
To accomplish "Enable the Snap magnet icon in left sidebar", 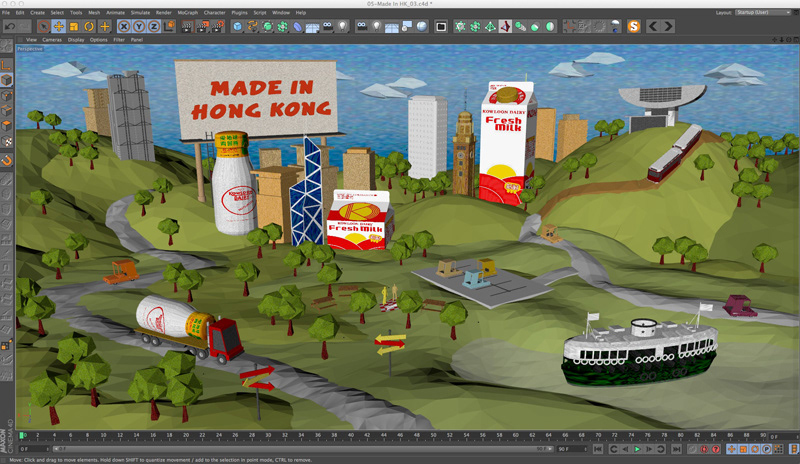I will (x=6, y=160).
